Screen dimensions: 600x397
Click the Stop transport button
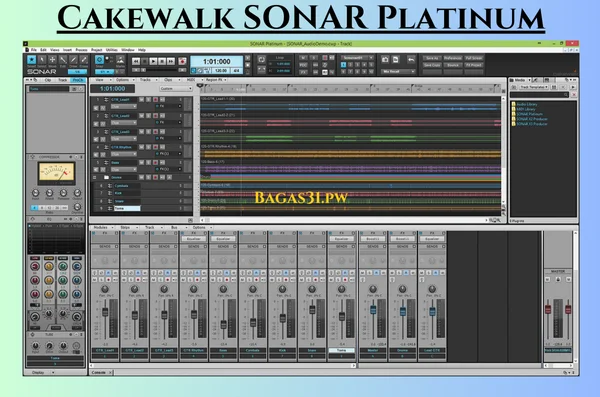[144, 61]
